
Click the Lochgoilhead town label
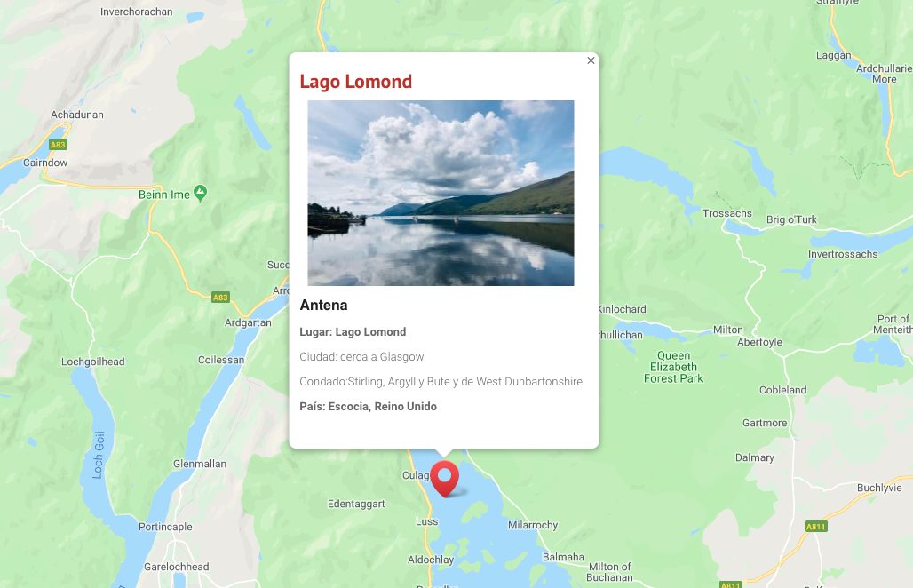(x=93, y=362)
